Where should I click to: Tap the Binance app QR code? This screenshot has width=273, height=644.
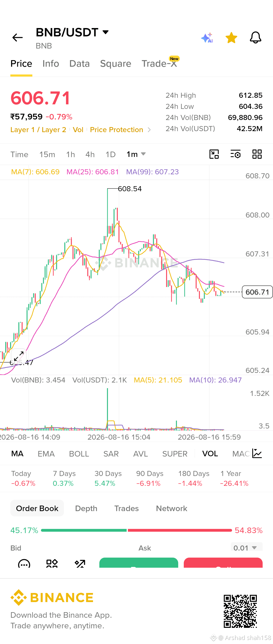point(240,611)
